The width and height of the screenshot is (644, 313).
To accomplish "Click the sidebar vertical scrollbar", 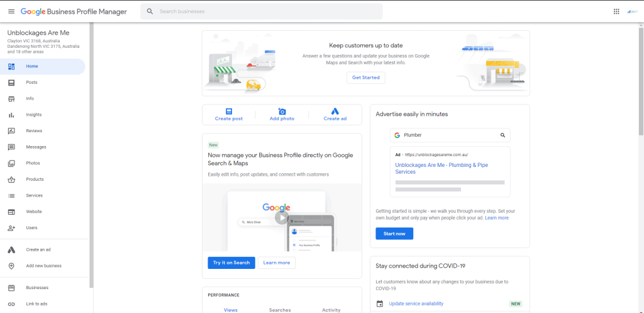I will pos(91,156).
